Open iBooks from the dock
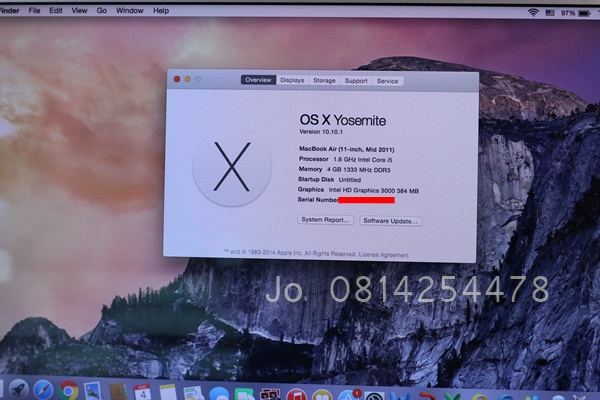The width and height of the screenshot is (600, 400). pyautogui.click(x=322, y=395)
